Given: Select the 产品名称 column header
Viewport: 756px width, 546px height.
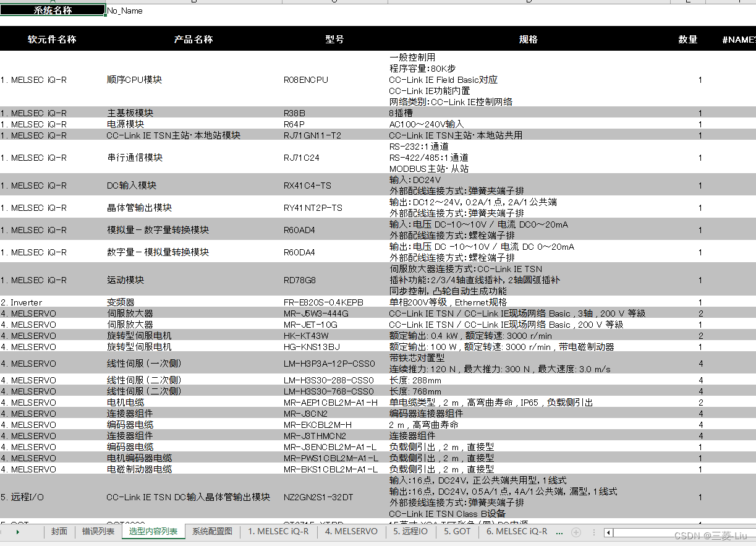Looking at the screenshot, I should (x=193, y=39).
